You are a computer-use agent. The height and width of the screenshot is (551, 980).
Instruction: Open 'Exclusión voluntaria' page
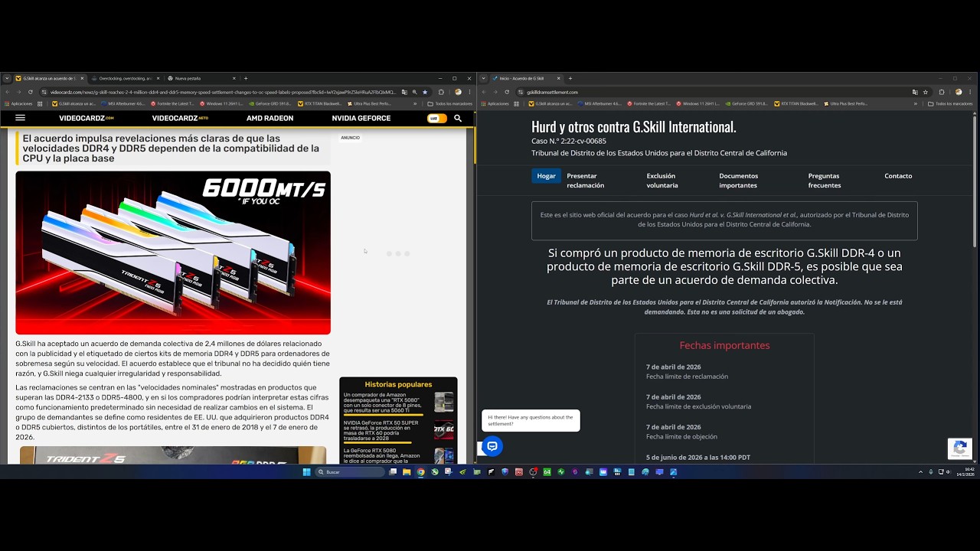point(662,181)
